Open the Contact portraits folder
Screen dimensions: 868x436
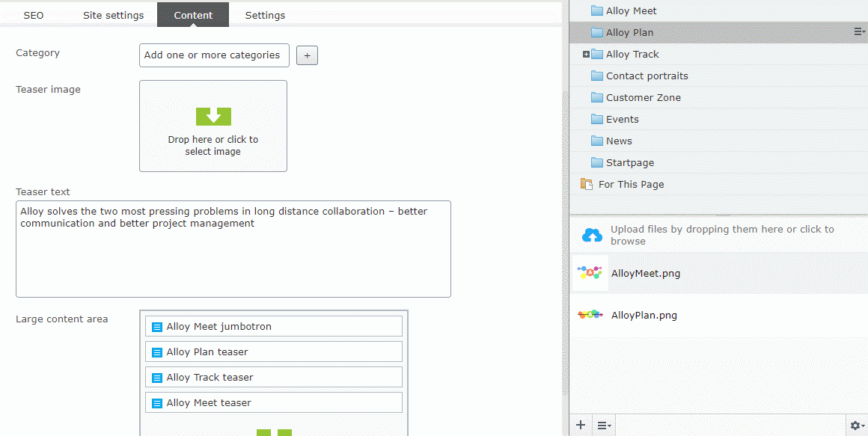[647, 76]
